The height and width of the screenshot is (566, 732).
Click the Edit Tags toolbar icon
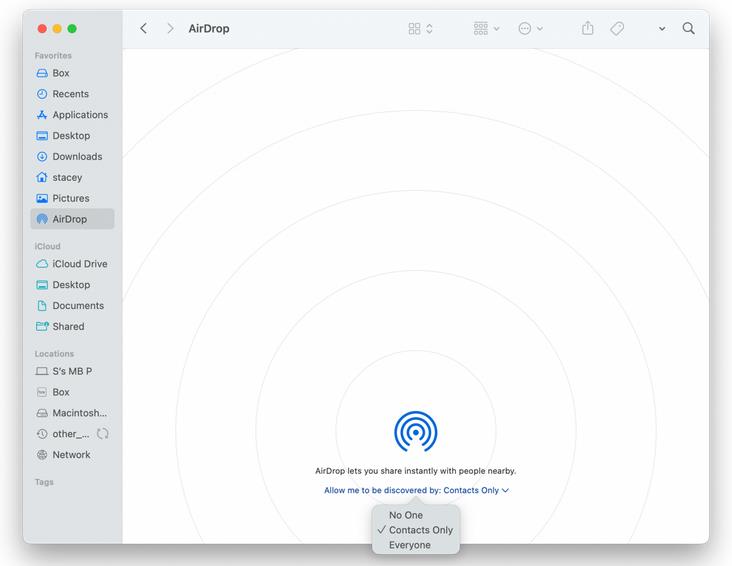tap(617, 28)
